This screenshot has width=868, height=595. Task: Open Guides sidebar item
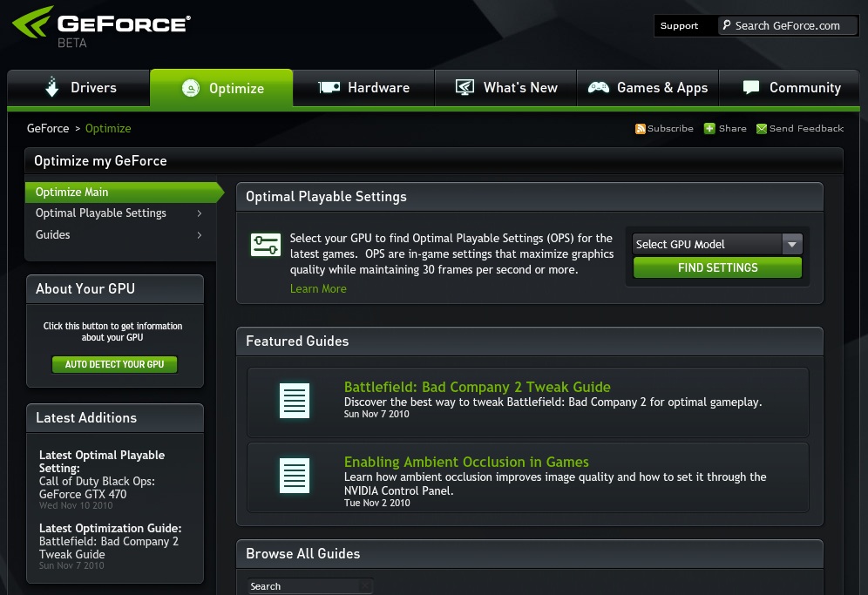120,234
